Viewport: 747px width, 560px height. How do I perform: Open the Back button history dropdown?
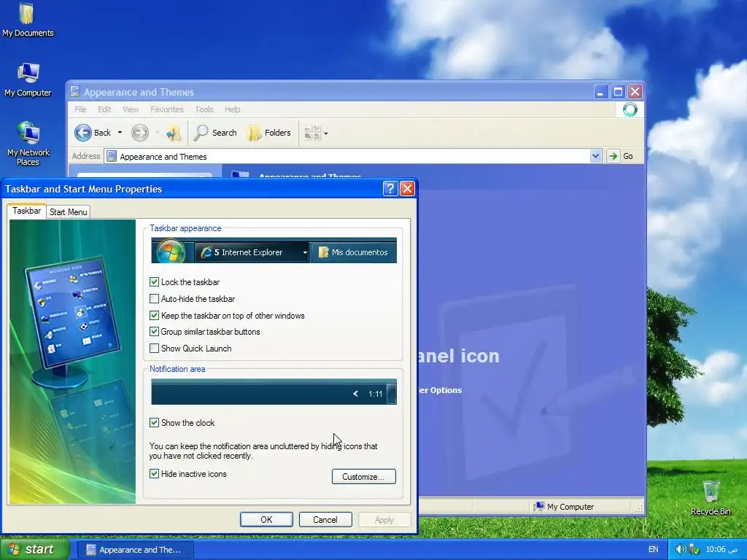[120, 133]
